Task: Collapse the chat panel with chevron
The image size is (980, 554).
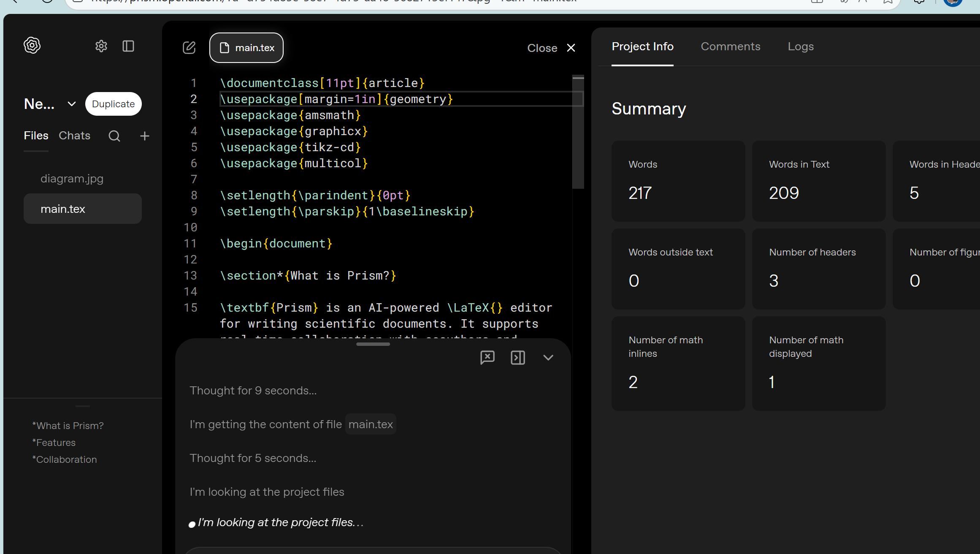Action: [548, 358]
